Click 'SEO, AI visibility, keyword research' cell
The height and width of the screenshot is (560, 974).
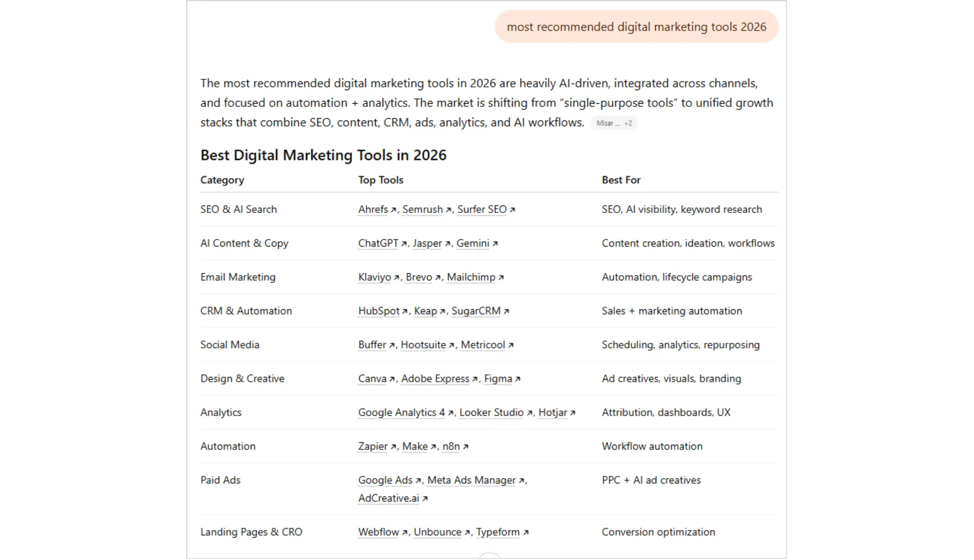tap(681, 209)
